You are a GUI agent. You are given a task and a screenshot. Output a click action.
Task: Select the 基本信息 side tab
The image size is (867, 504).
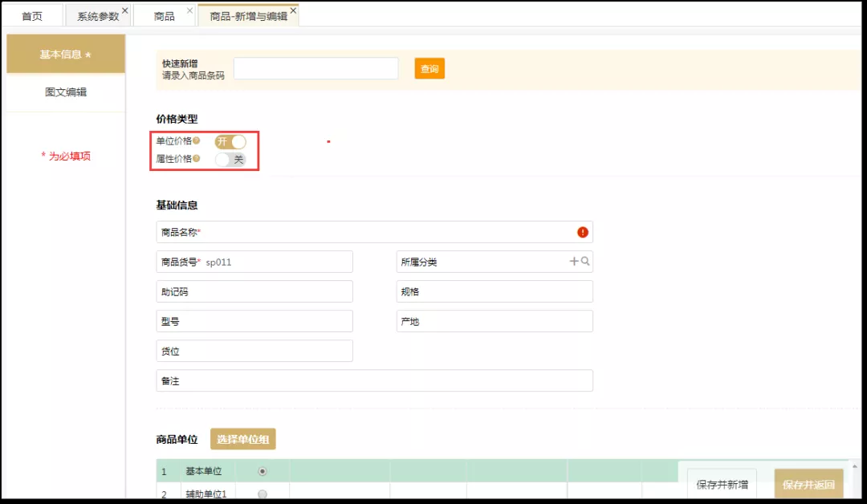(66, 55)
